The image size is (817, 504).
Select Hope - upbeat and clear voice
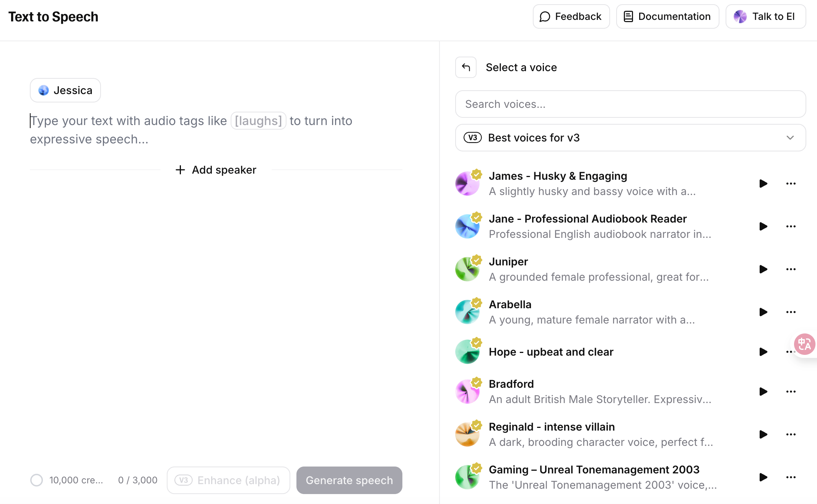tap(551, 352)
